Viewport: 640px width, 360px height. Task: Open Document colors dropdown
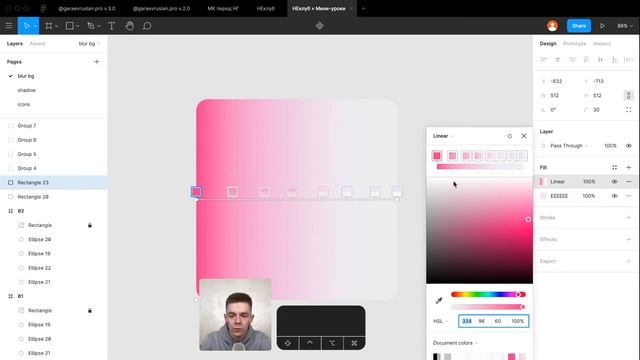455,343
